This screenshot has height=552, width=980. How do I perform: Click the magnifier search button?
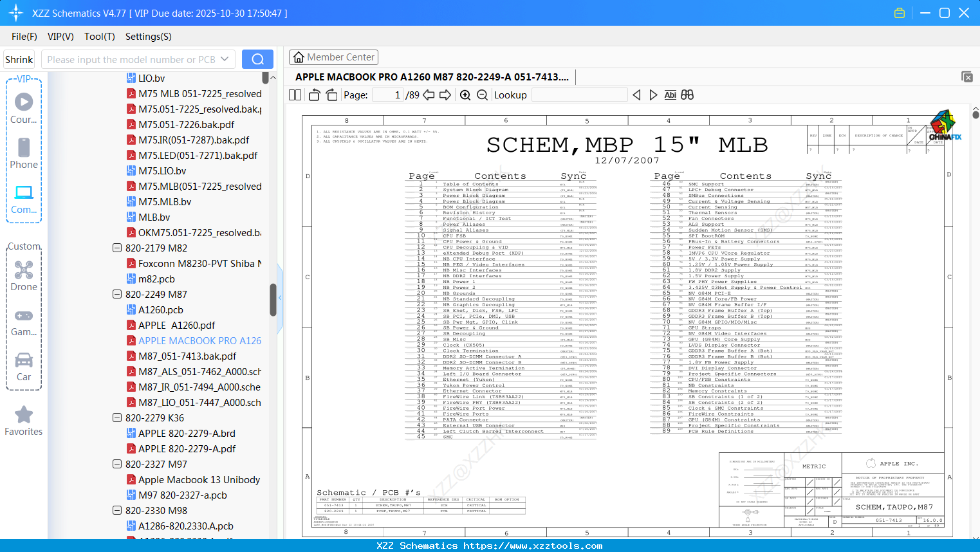pos(257,59)
